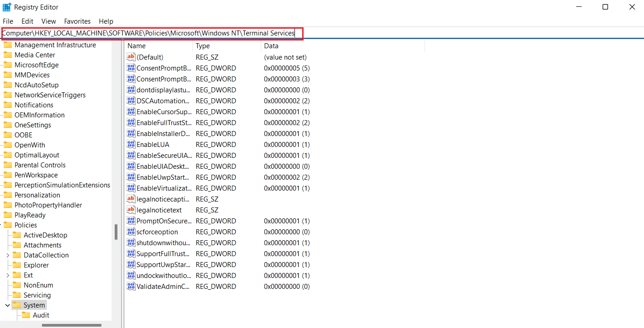The height and width of the screenshot is (328, 644).
Task: Click the tree pane horizontal scrollbar
Action: [71, 325]
